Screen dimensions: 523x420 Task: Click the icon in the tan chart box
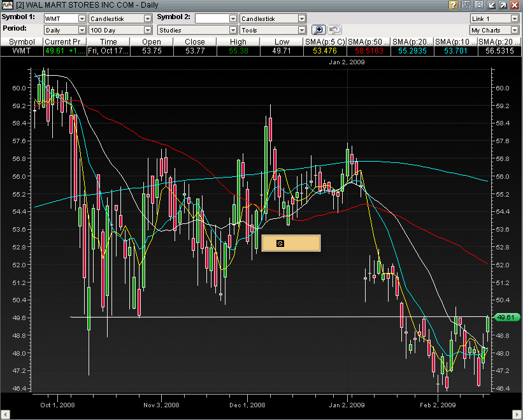[280, 243]
